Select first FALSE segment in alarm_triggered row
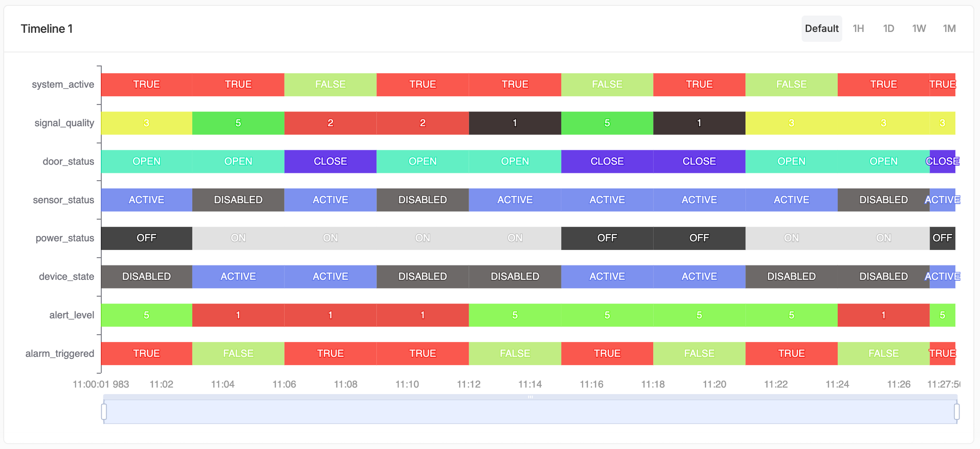The height and width of the screenshot is (449, 980). (238, 354)
